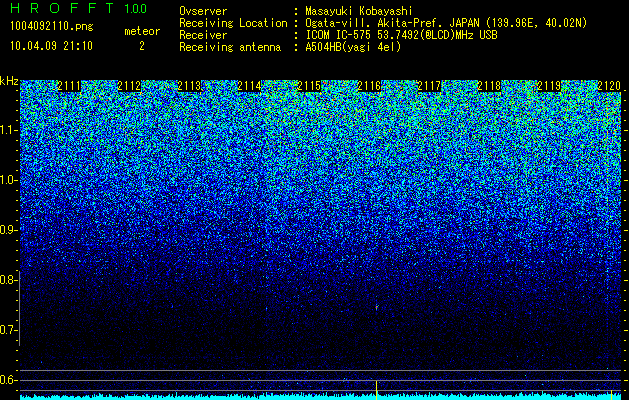This screenshot has width=629, height=400.
Task: Click the 0.6 kHz axis label
Action: (8, 380)
